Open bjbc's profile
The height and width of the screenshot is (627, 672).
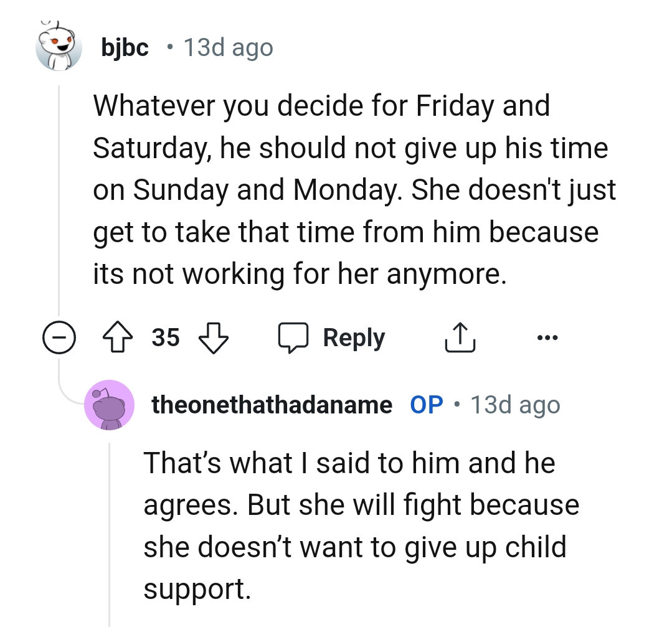pyautogui.click(x=125, y=47)
